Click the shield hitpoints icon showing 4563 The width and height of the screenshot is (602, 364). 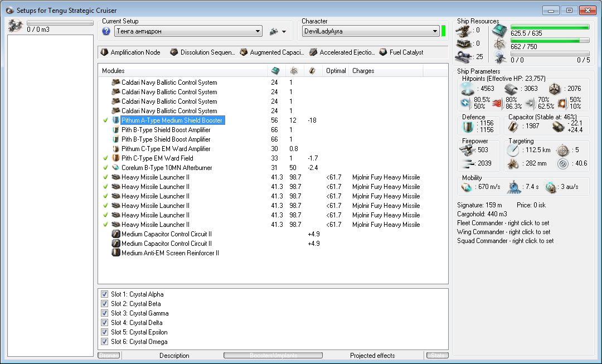coord(467,89)
